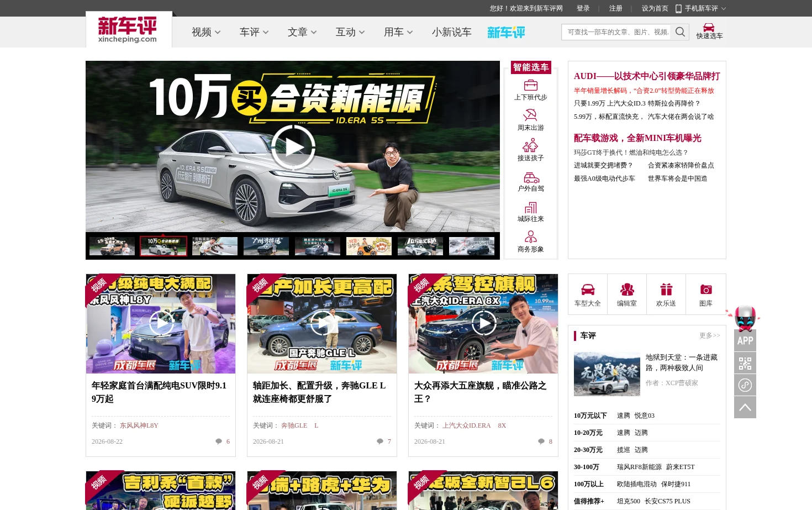The image size is (812, 510).
Task: Go to the 新车评 xincheping.com logo
Action: click(128, 30)
